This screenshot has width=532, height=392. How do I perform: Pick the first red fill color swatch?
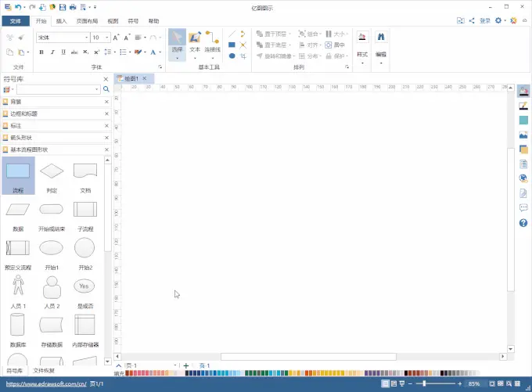pos(128,373)
